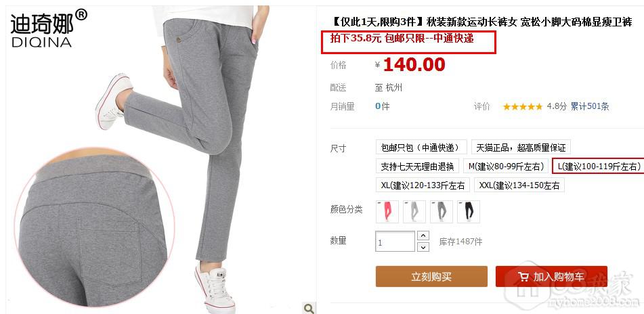The height and width of the screenshot is (314, 644).
Task: Click the quantity input field
Action: coord(395,242)
